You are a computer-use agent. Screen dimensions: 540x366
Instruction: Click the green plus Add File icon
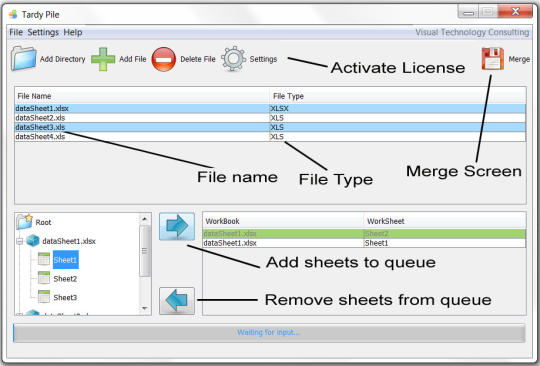[x=103, y=59]
